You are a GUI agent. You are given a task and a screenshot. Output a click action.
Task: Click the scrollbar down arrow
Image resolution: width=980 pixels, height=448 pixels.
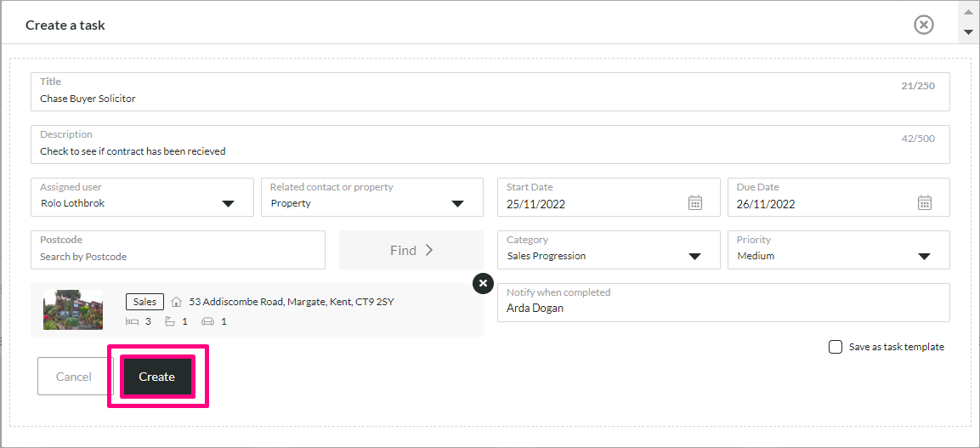pos(969,31)
